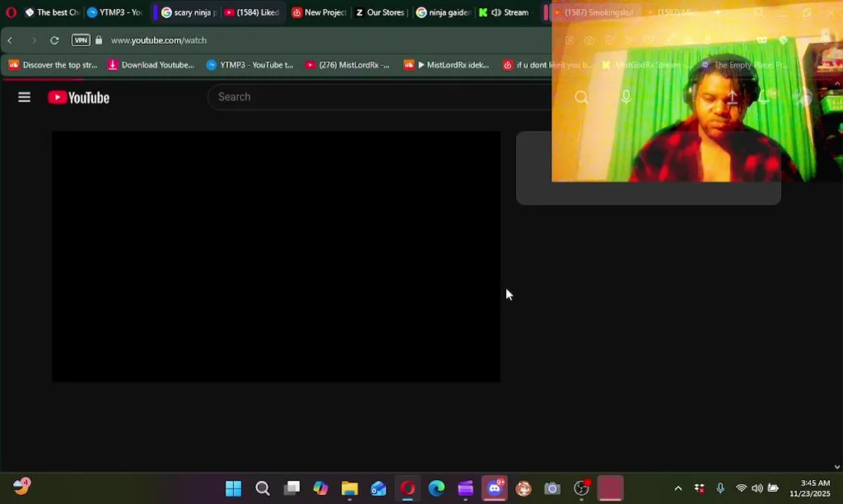The image size is (843, 504).
Task: Open 'Discover the top str...' bookmark
Action: [53, 65]
